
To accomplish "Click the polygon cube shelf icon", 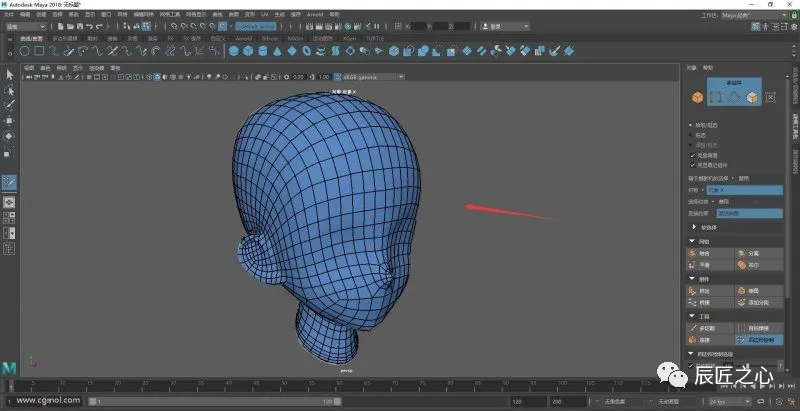I will (248, 50).
